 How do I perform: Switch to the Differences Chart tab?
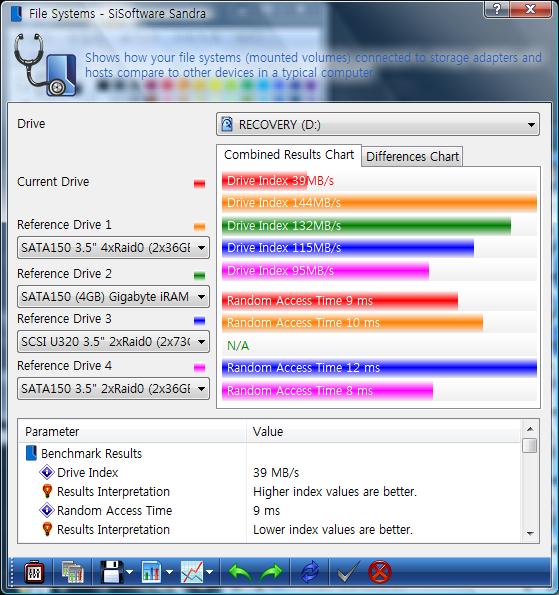[x=412, y=156]
